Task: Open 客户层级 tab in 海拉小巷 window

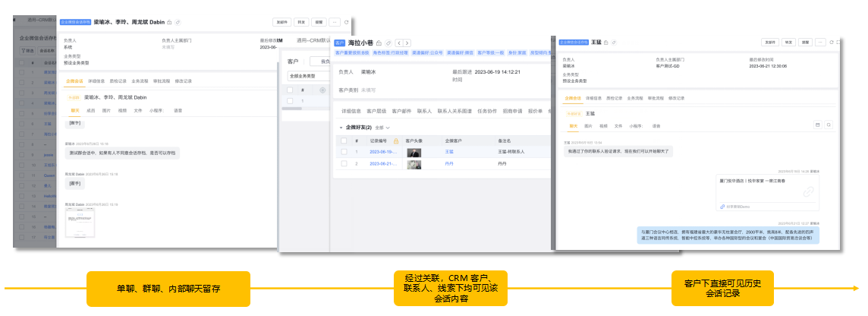Action: click(x=376, y=112)
